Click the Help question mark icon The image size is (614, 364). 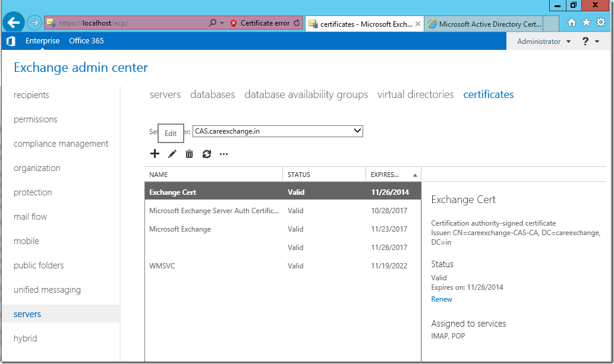click(585, 41)
